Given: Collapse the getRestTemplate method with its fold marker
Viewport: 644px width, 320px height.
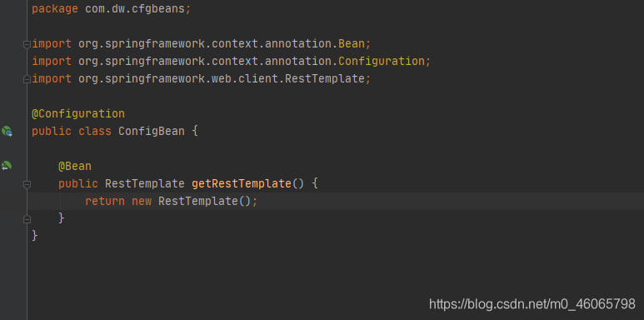Looking at the screenshot, I should point(27,184).
